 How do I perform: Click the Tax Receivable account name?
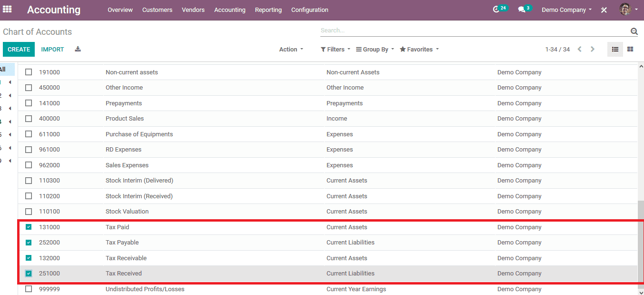tap(126, 258)
